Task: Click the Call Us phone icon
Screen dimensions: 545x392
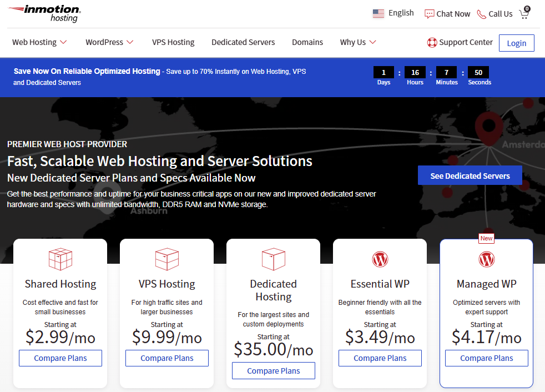Action: pos(481,14)
